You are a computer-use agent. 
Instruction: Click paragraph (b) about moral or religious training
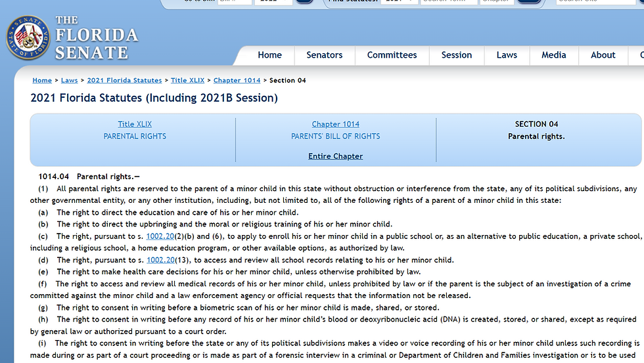216,224
